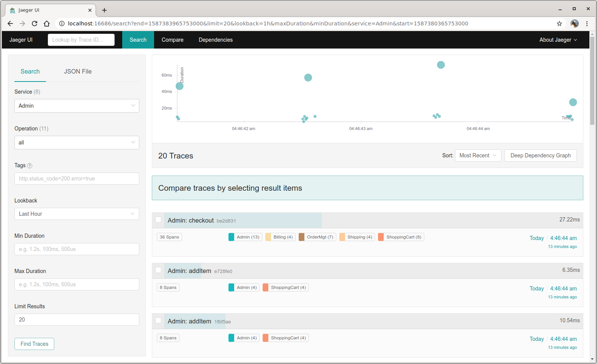Open the browser three-dot menu

click(x=587, y=24)
